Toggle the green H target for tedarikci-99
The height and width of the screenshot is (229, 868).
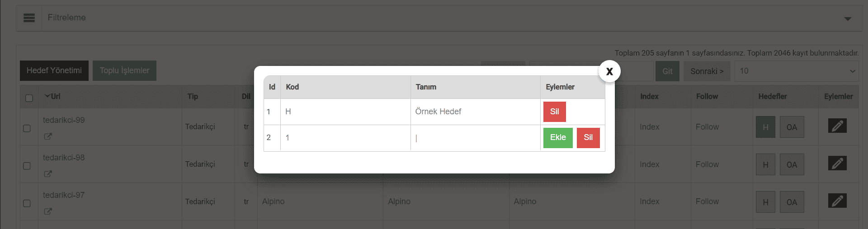click(765, 127)
